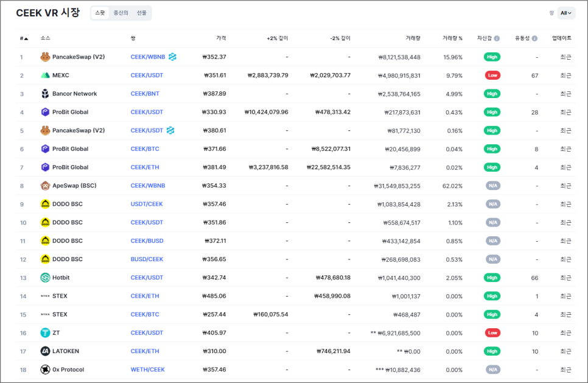588x383 pixels.
Task: Click the 0x Protocol logo icon
Action: (45, 370)
